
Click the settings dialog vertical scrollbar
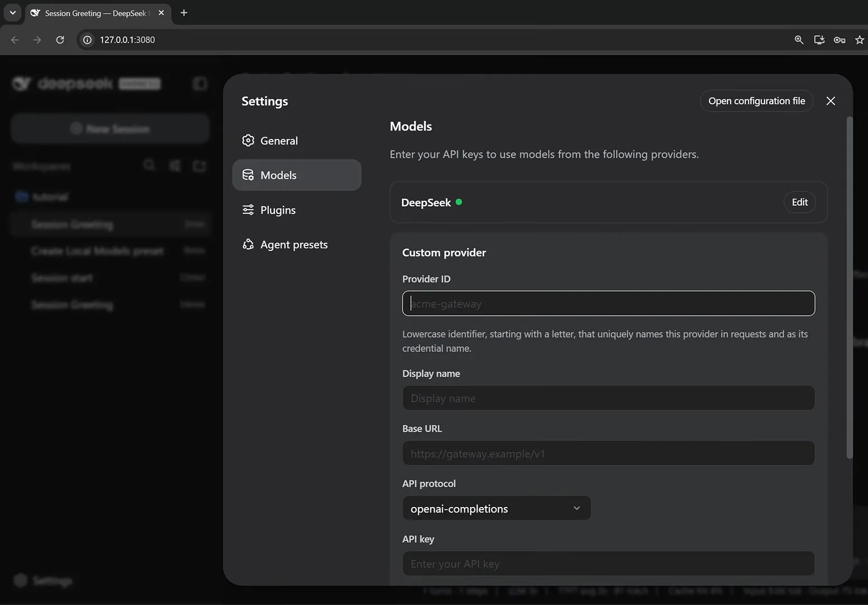click(x=849, y=288)
